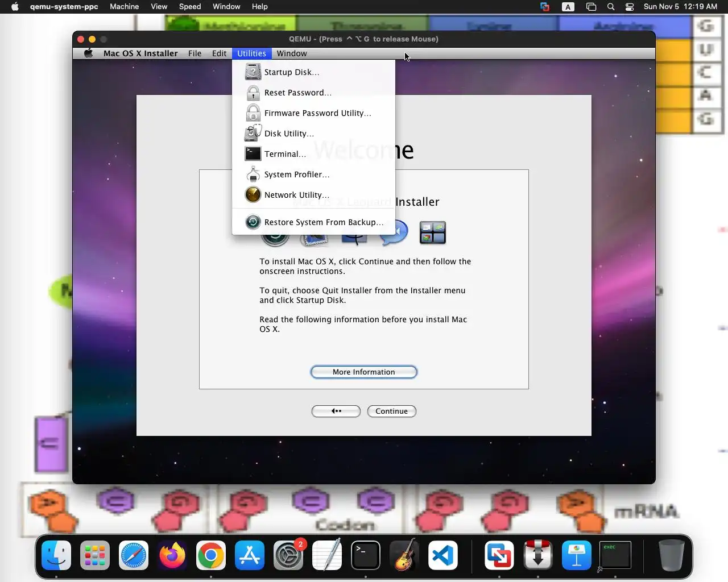Launch Firefox from the Dock
The width and height of the screenshot is (728, 582).
click(172, 555)
